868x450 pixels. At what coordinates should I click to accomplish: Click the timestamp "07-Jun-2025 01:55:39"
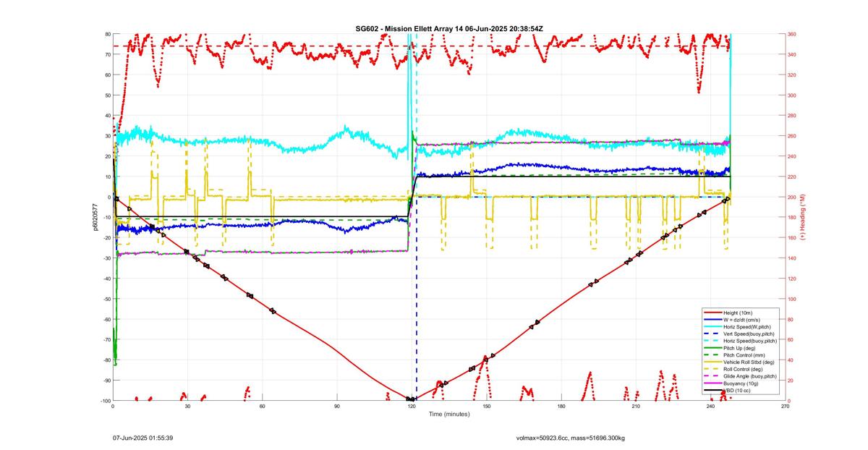point(142,438)
